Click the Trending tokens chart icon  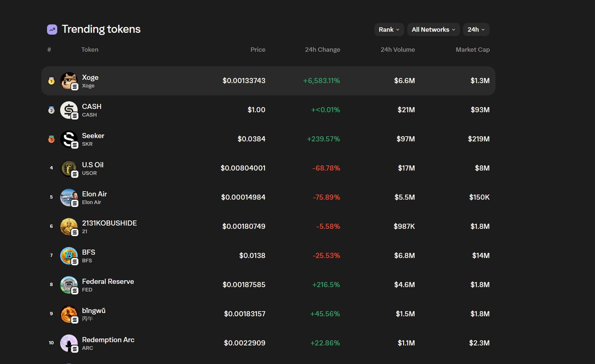[x=52, y=30]
